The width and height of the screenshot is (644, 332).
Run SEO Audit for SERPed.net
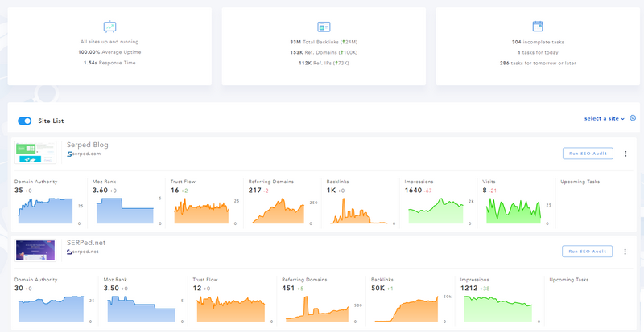click(588, 252)
